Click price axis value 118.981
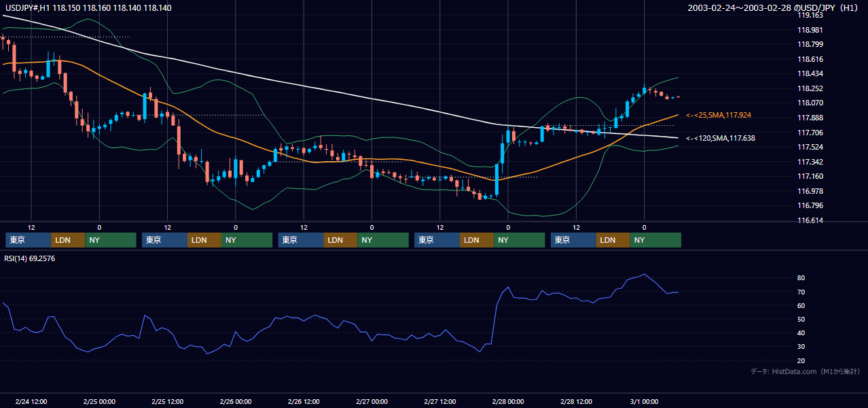868x408 pixels. click(810, 30)
